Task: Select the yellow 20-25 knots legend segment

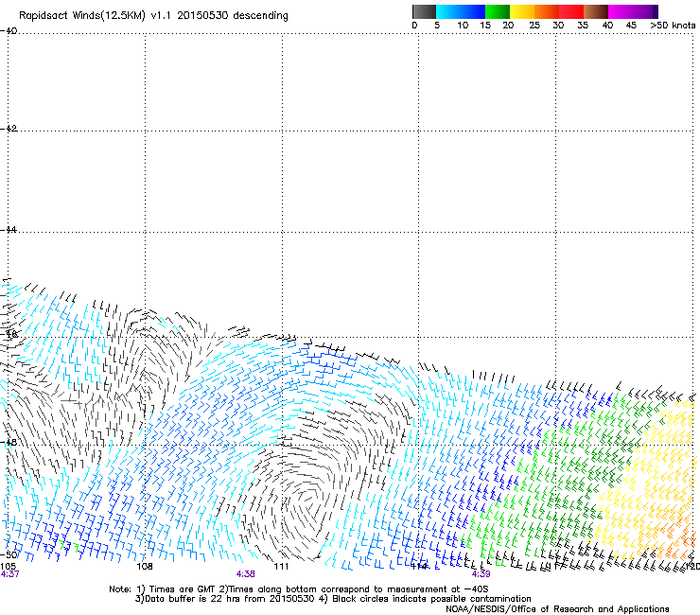Action: [522, 11]
